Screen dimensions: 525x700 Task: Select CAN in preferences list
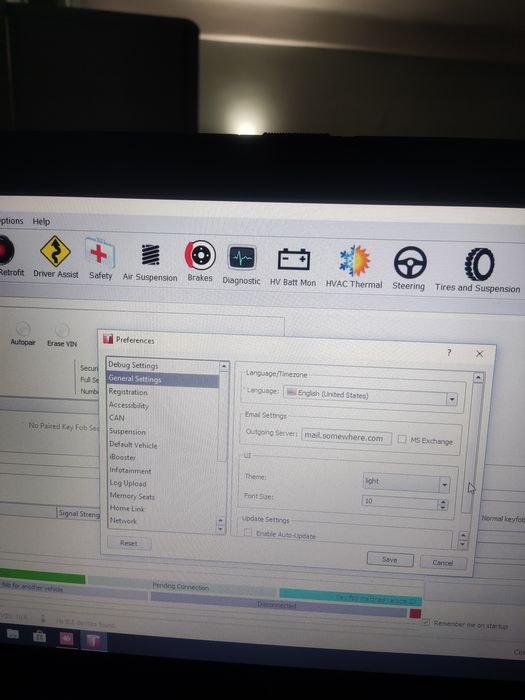coord(117,418)
